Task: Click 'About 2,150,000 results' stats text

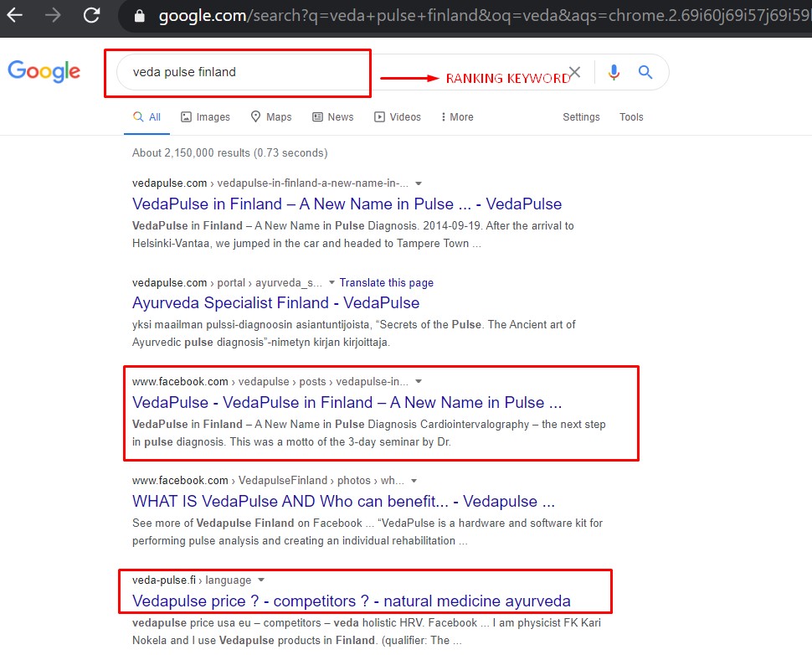Action: (230, 153)
